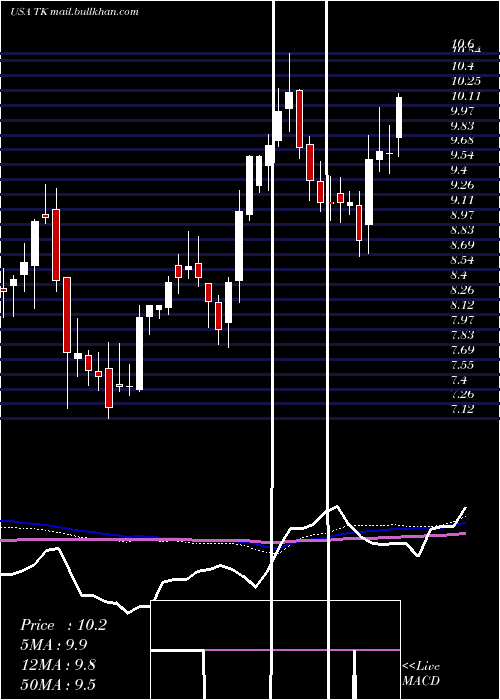
Task: Click the 10.4 price axis label
Action: (x=462, y=66)
